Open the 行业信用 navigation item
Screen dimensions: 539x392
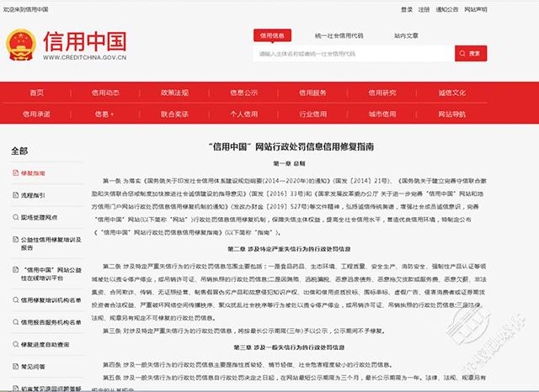point(312,114)
